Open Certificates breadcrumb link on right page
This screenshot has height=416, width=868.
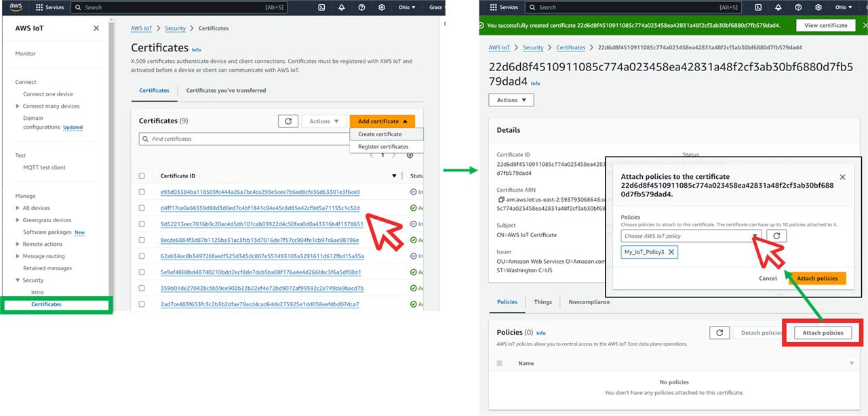pyautogui.click(x=571, y=47)
